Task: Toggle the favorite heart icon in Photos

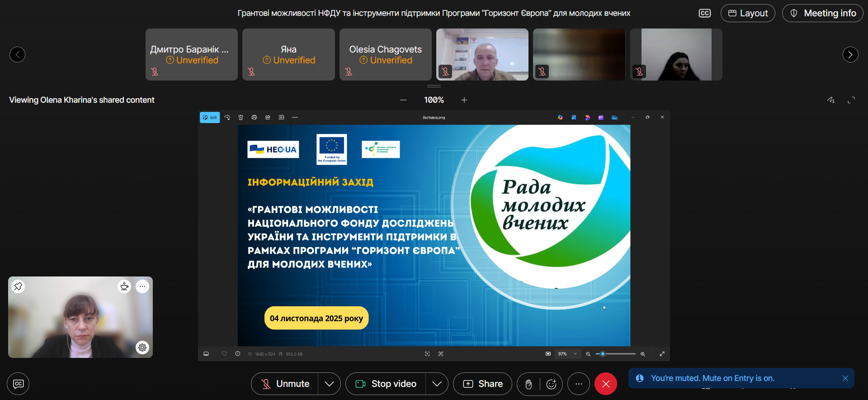Action: pyautogui.click(x=224, y=354)
